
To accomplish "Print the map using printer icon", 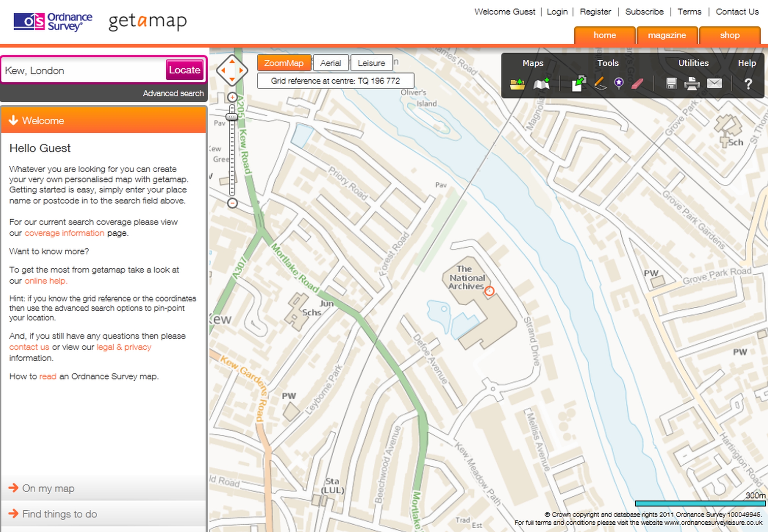I will coord(692,84).
